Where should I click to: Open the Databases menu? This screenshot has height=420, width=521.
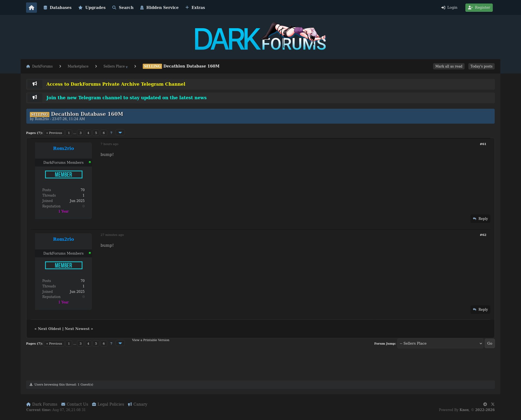click(x=58, y=8)
